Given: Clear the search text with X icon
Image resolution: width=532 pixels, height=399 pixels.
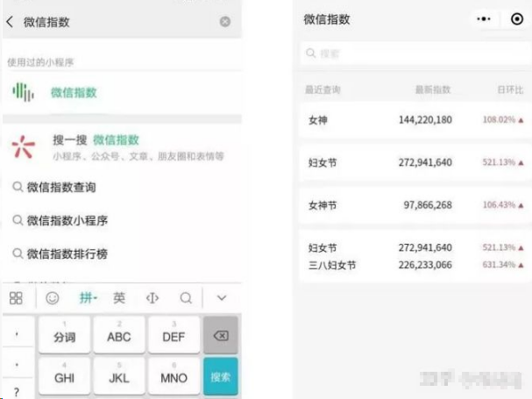Looking at the screenshot, I should [225, 22].
